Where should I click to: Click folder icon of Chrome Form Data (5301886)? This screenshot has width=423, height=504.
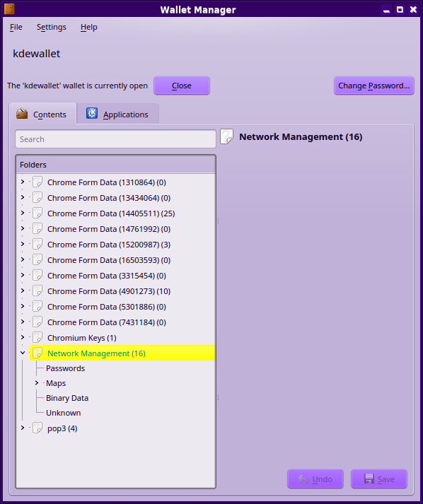tap(37, 306)
